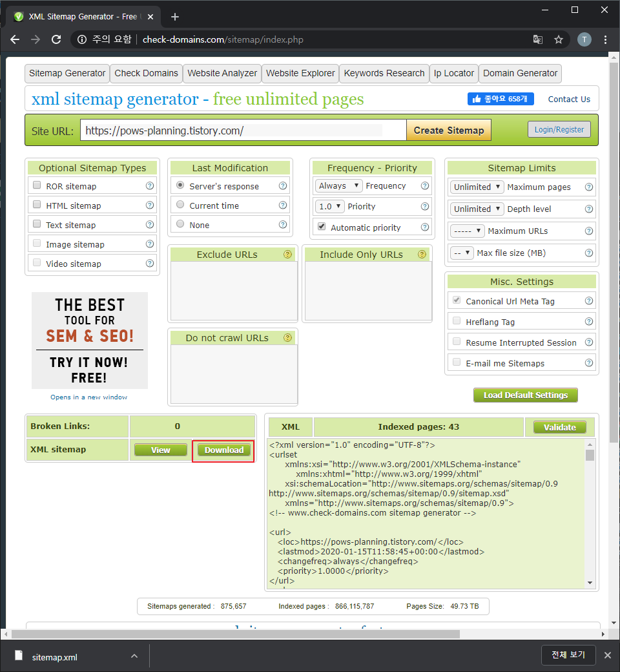Click help icon for HTML sitemap
The image size is (620, 672).
(150, 205)
